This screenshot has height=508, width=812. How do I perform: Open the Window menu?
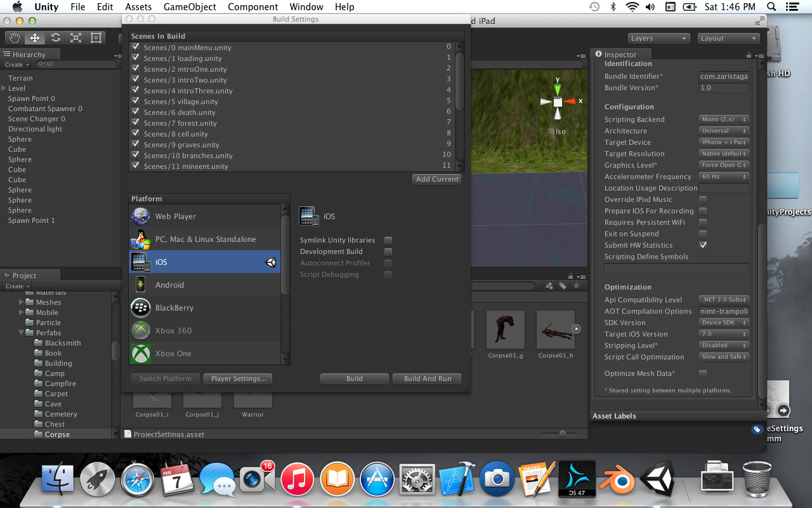tap(306, 7)
